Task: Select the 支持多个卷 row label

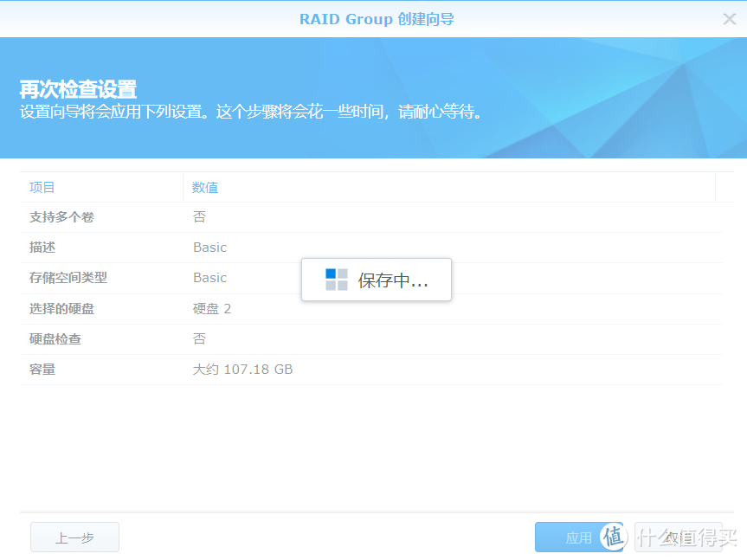Action: 61,217
